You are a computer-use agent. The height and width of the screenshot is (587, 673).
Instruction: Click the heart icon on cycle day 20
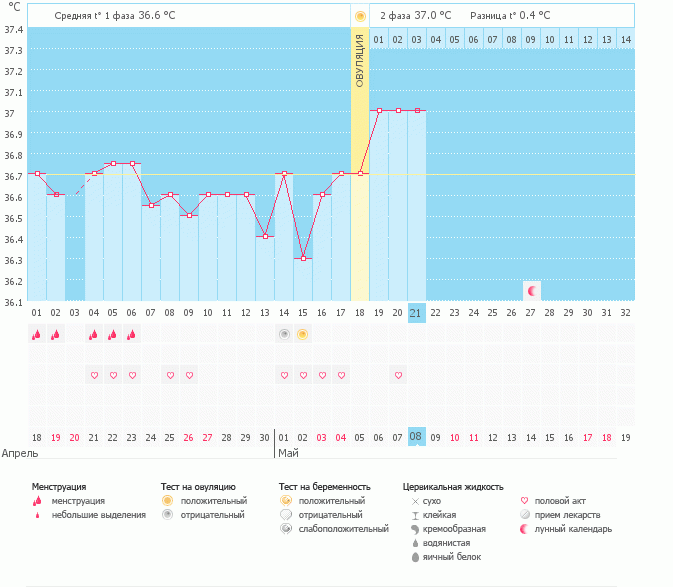[x=398, y=375]
